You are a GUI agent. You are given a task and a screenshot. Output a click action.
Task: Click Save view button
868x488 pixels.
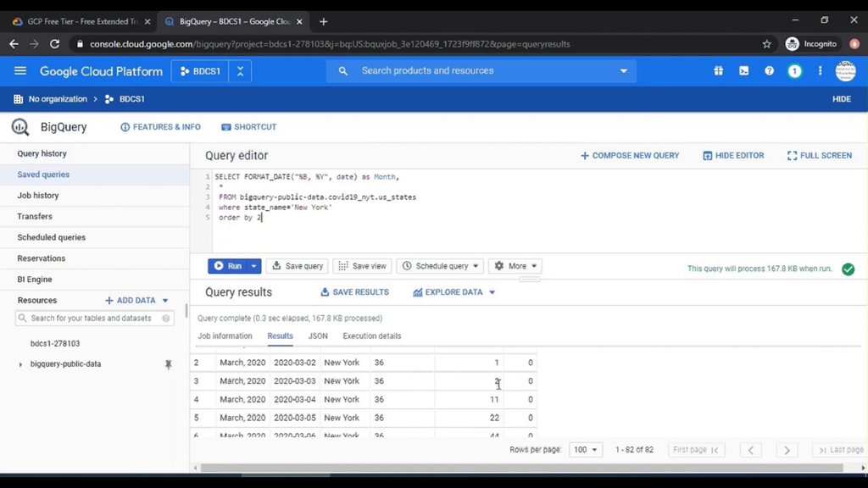coord(362,266)
